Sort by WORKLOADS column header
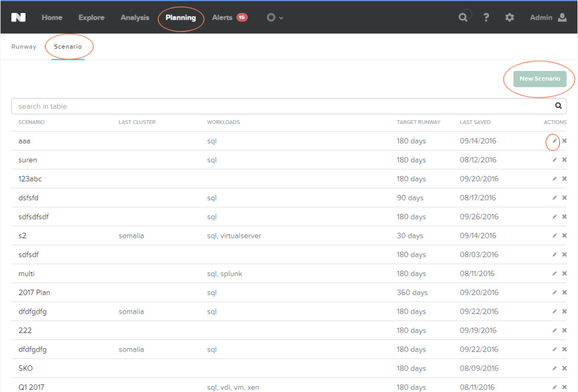This screenshot has height=392, width=578. pyautogui.click(x=223, y=122)
